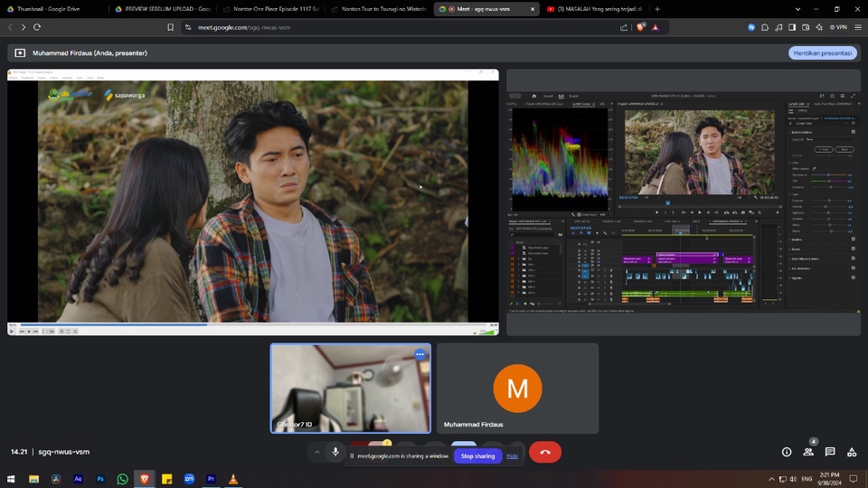Adjust the VLC volume slider

(486, 332)
